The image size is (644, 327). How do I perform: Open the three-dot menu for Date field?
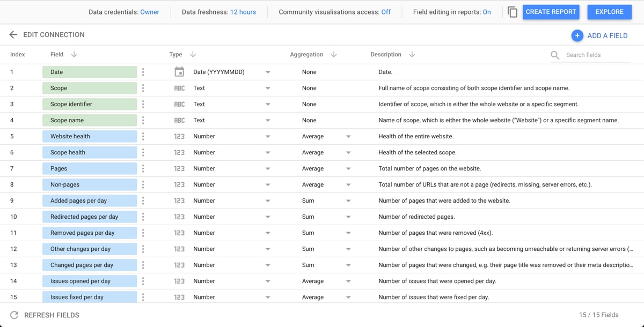pyautogui.click(x=143, y=72)
